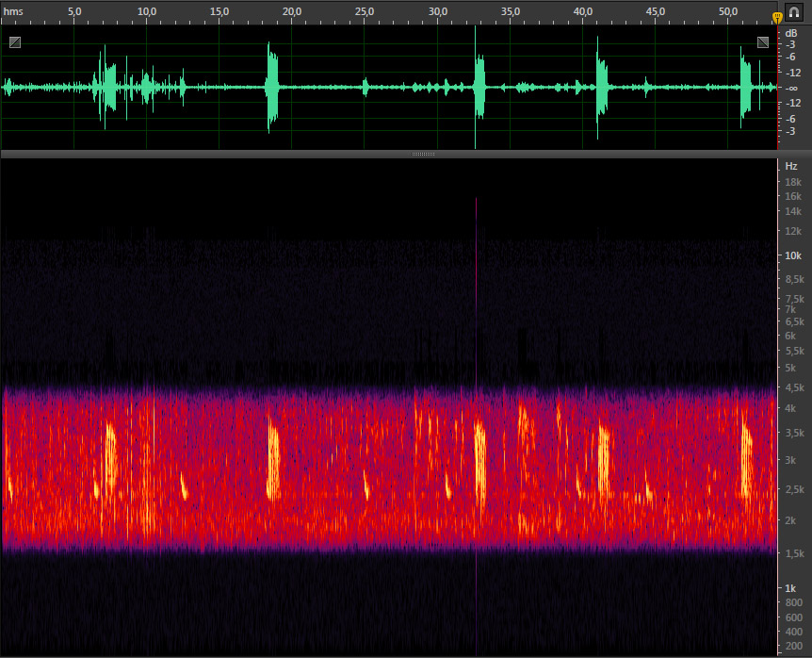812x658 pixels.
Task: Click the hms time format label
Action: [x=13, y=11]
